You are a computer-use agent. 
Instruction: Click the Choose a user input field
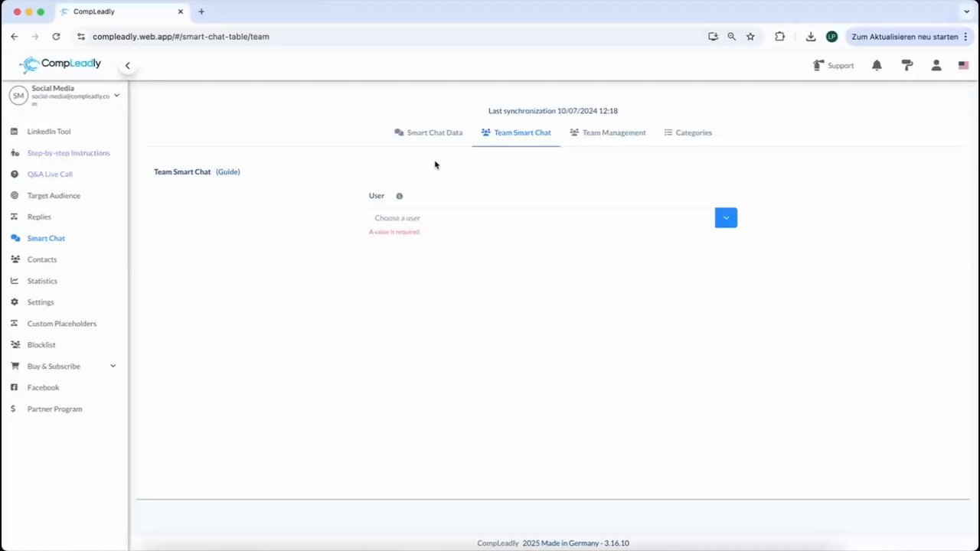click(541, 218)
